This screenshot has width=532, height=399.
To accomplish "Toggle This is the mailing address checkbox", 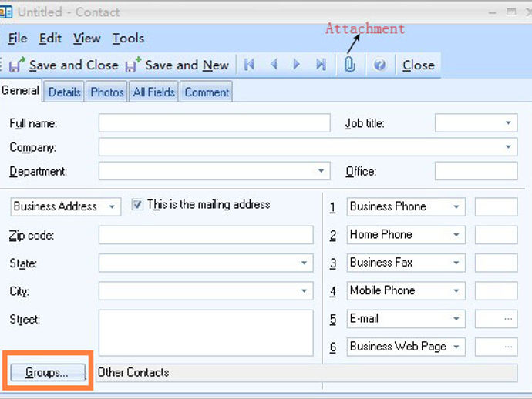I will [x=137, y=204].
